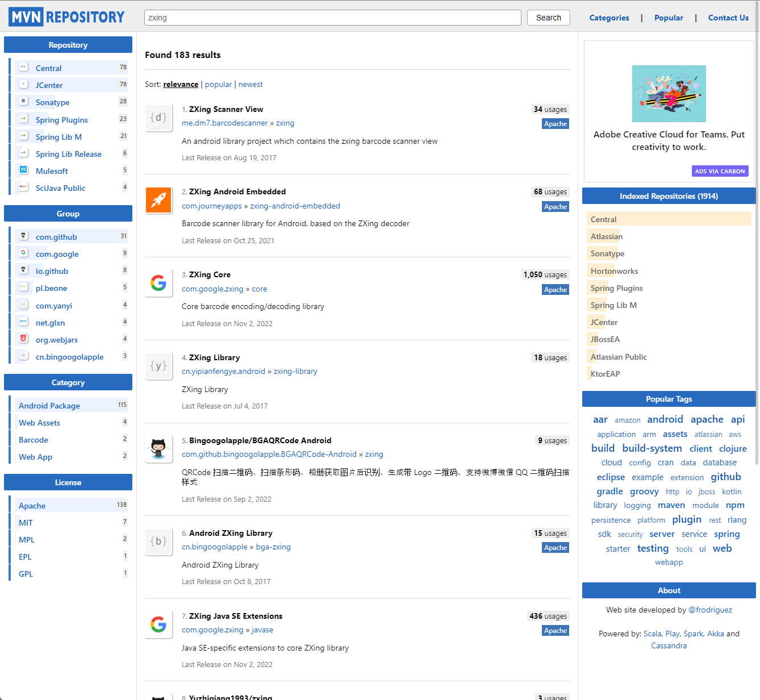
Task: Open KtorEAP in Indexed Repositories
Action: (605, 374)
